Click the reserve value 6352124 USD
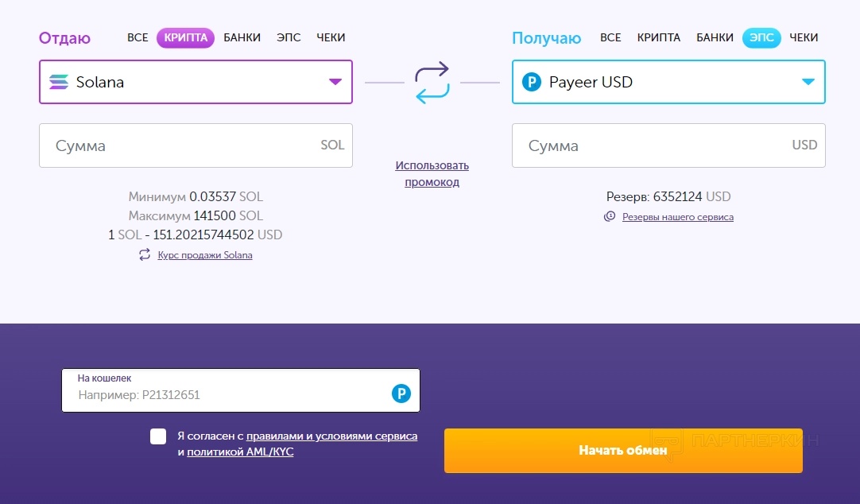Screen dimensions: 860x504 tap(691, 196)
